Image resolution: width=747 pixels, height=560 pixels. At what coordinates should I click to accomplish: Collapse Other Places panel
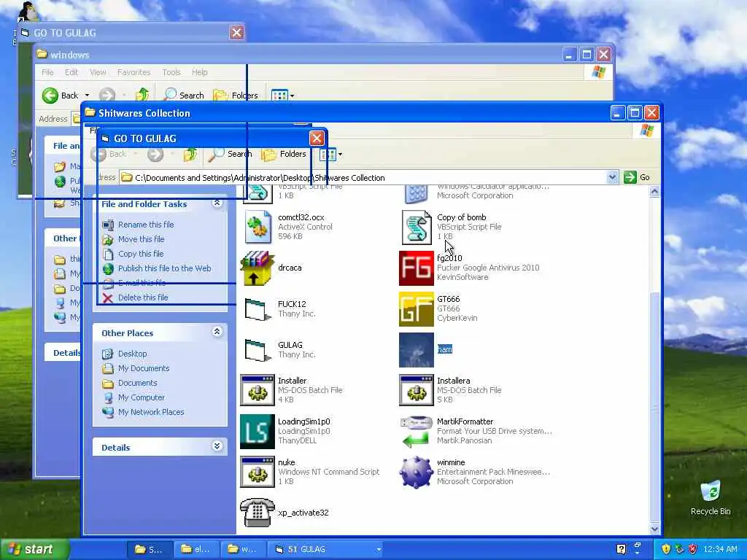[x=217, y=332]
